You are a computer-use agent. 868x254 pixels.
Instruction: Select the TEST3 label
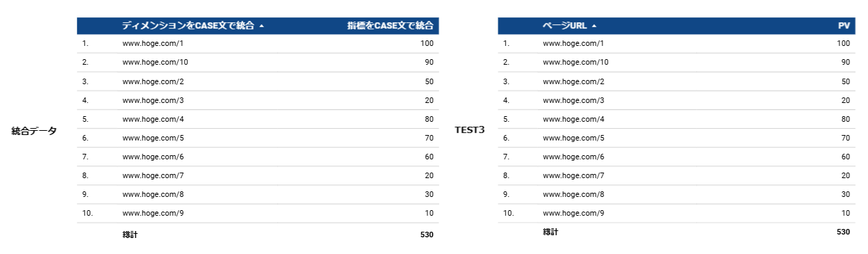coord(470,130)
